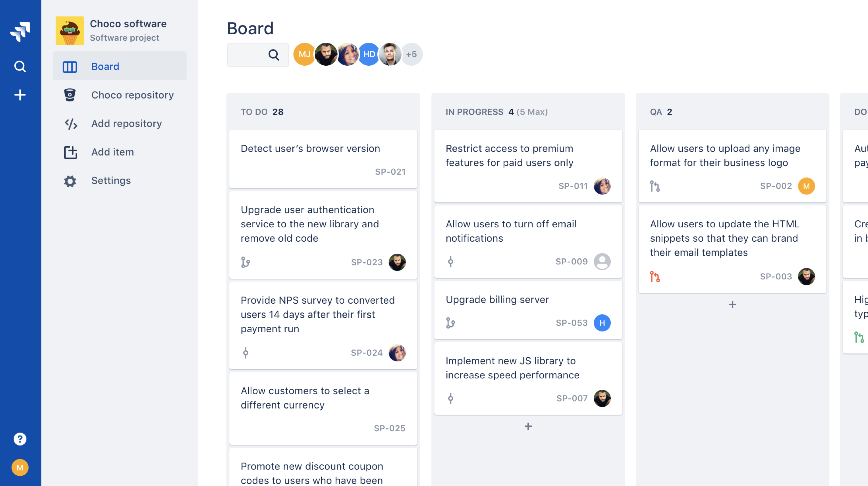
Task: Click the MJ avatar in the header
Action: (x=304, y=54)
